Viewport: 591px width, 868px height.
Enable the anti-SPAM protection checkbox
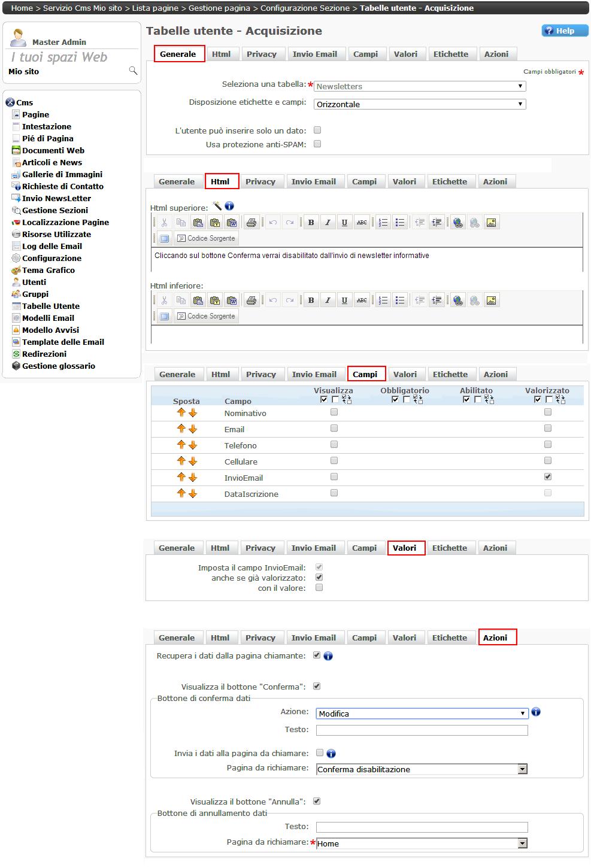pos(318,144)
